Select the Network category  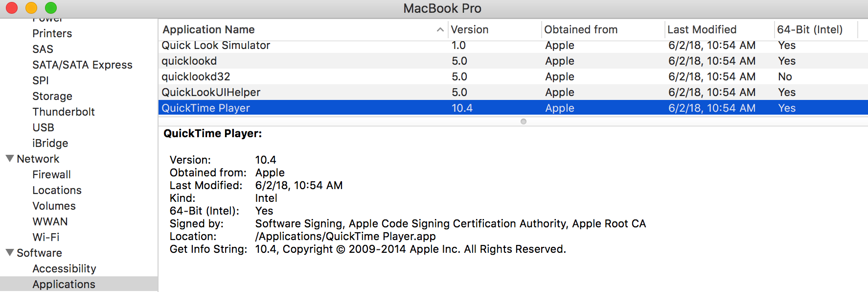38,159
